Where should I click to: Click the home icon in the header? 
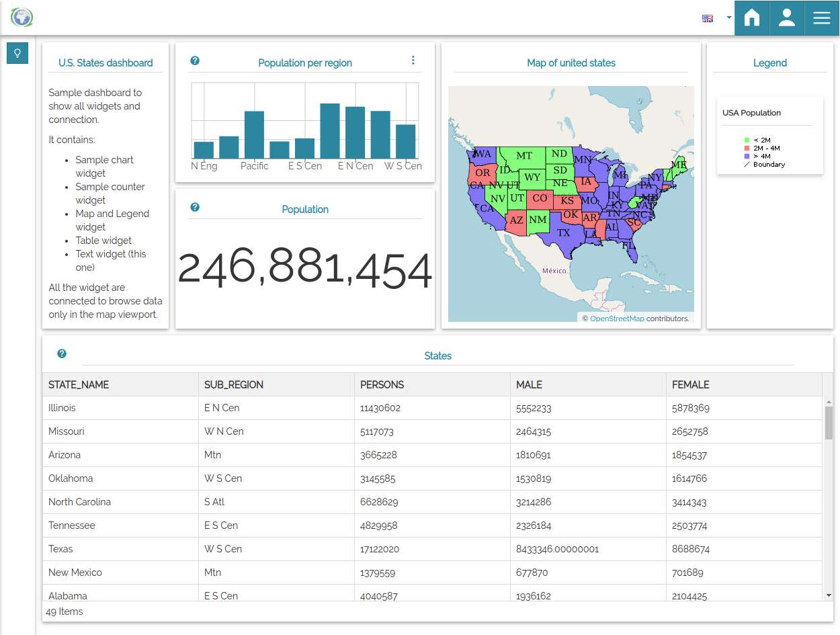click(752, 17)
